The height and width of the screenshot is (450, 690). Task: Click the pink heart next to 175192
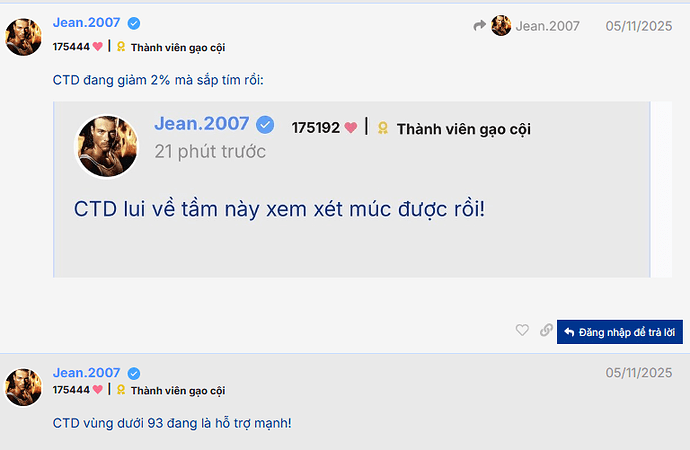point(351,128)
